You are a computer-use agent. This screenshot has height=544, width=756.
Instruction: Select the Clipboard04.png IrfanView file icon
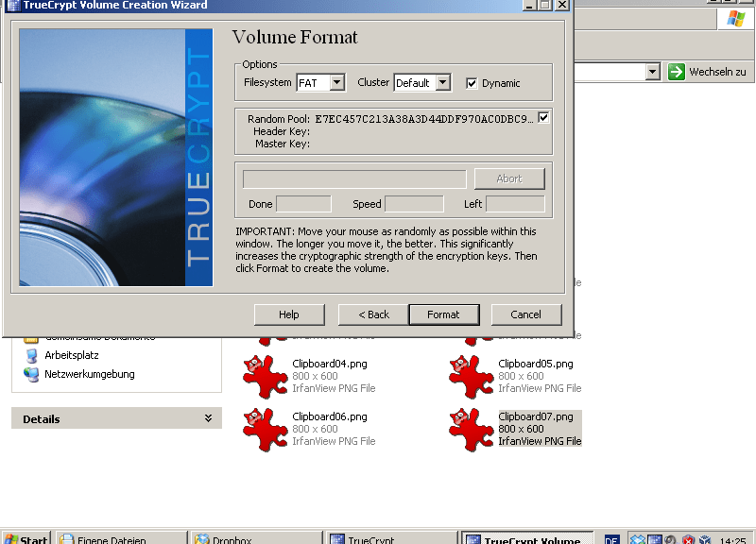pyautogui.click(x=265, y=376)
